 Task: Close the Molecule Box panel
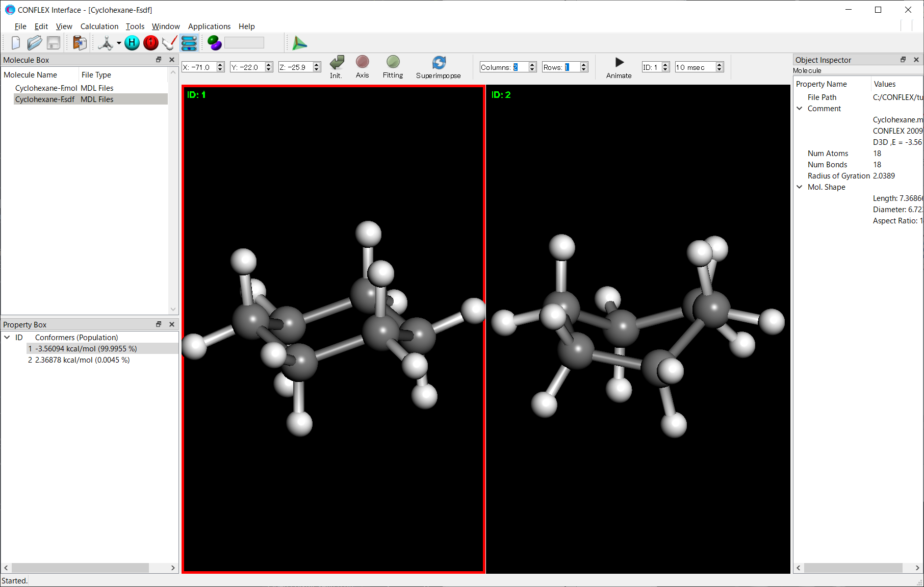click(172, 60)
